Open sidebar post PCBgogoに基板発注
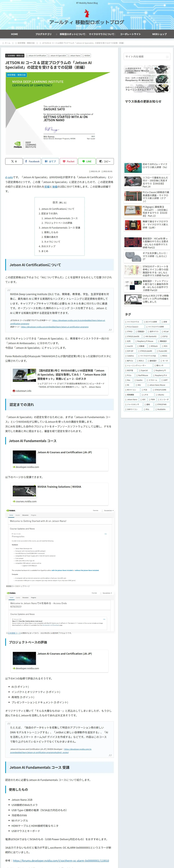This screenshot has width=174, height=868. [147, 211]
